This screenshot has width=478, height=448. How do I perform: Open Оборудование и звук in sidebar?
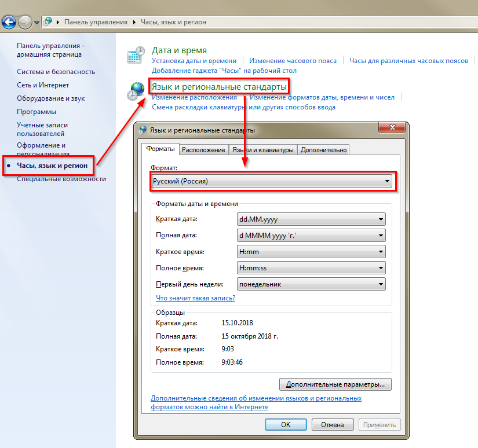click(x=51, y=98)
